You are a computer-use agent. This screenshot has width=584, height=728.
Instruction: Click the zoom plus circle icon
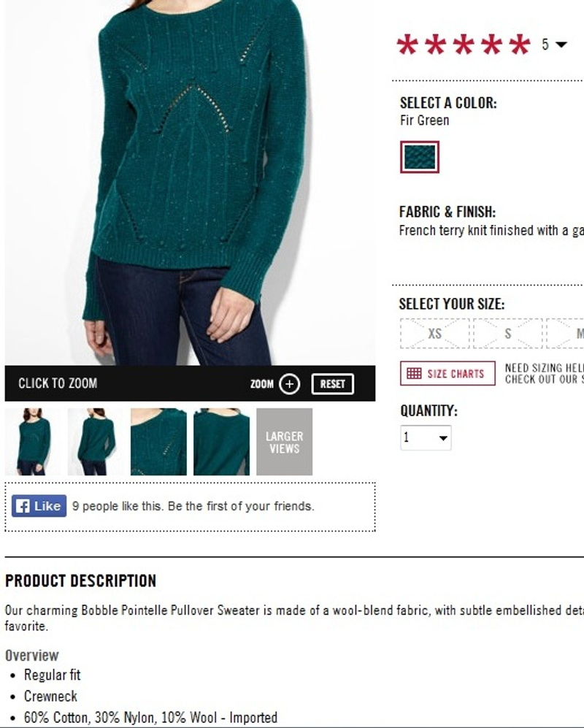point(290,384)
